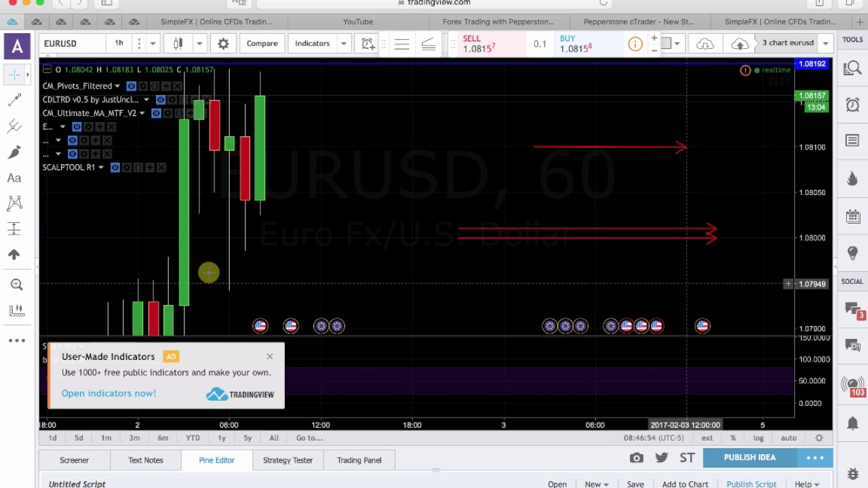Click 'Add to Chart' in Pine Editor
This screenshot has height=488, width=868.
tap(685, 484)
